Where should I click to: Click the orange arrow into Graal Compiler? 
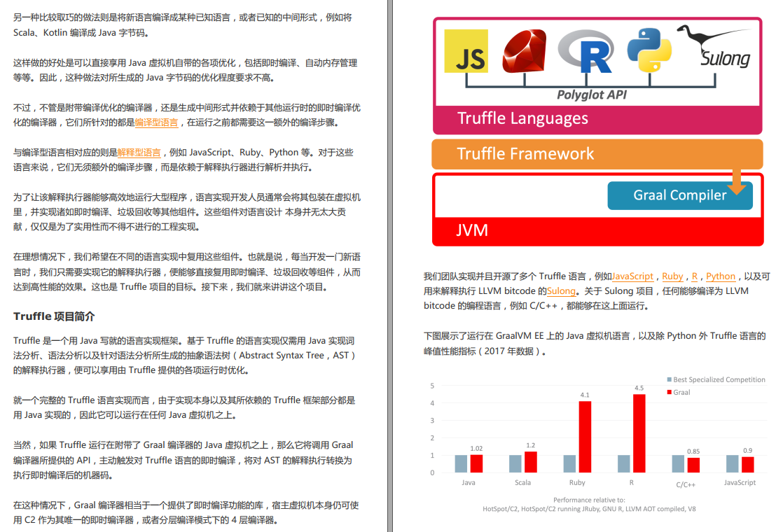pyautogui.click(x=736, y=181)
